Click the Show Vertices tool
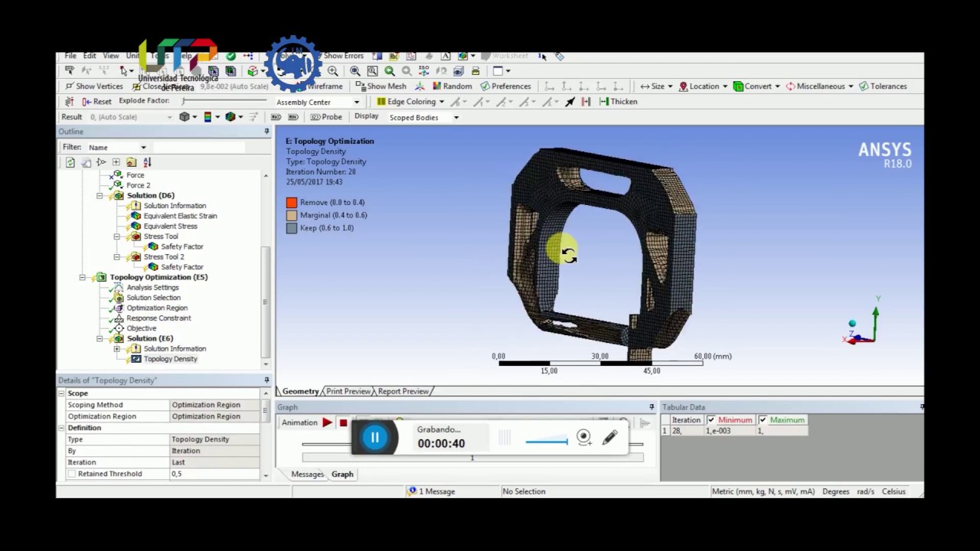 (x=94, y=86)
